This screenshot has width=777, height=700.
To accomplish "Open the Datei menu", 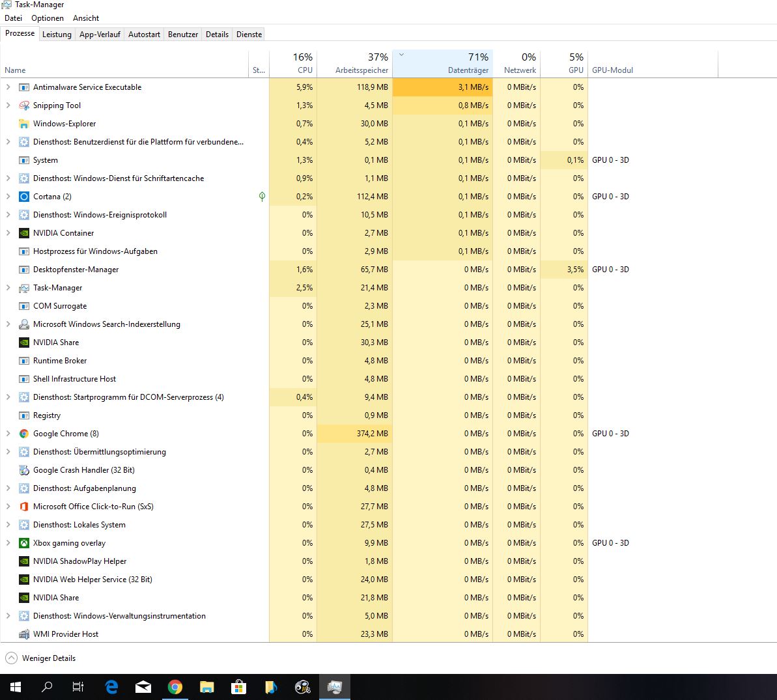I will pos(14,18).
